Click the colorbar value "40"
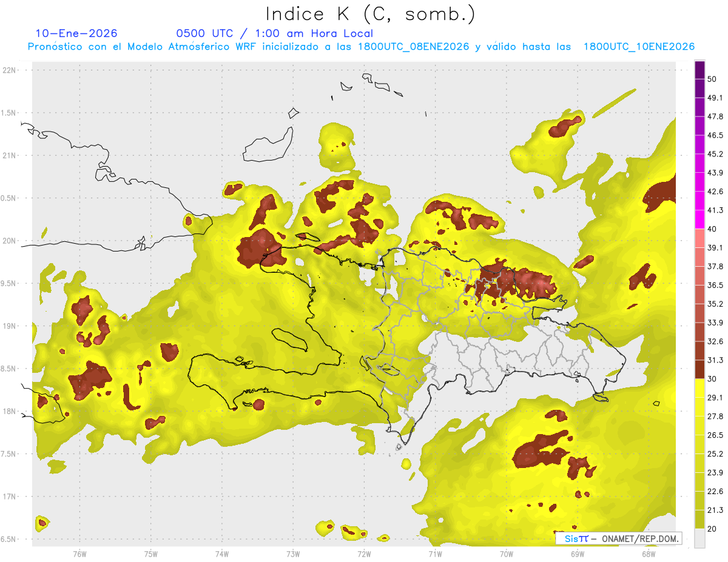Viewport: 728px width, 562px height. (x=712, y=229)
